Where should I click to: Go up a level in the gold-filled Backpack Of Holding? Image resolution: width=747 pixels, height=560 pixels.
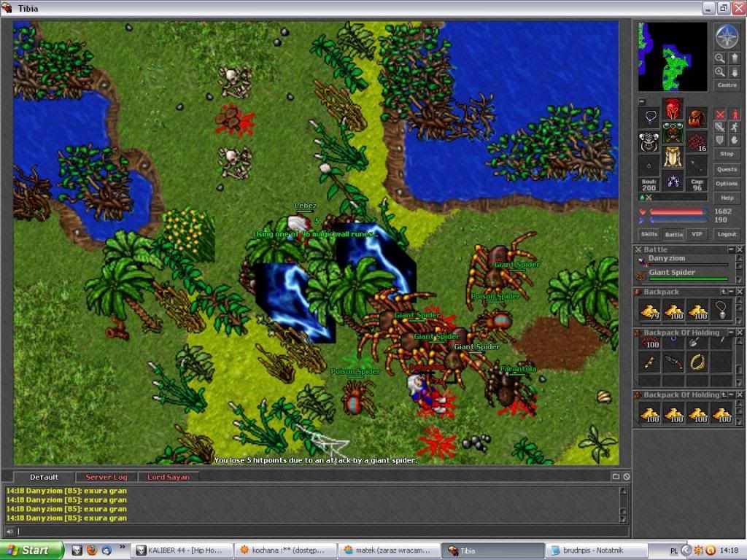(723, 394)
